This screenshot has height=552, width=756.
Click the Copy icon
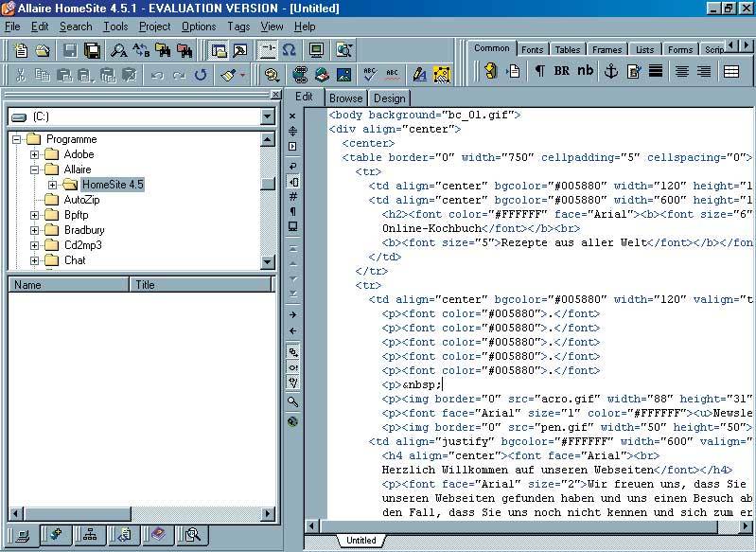point(43,75)
